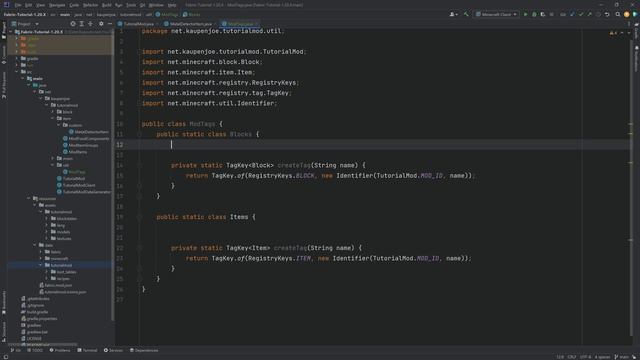Select ModFoodComponents in the project tree
Viewport: 640px width, 360px height.
point(86,139)
